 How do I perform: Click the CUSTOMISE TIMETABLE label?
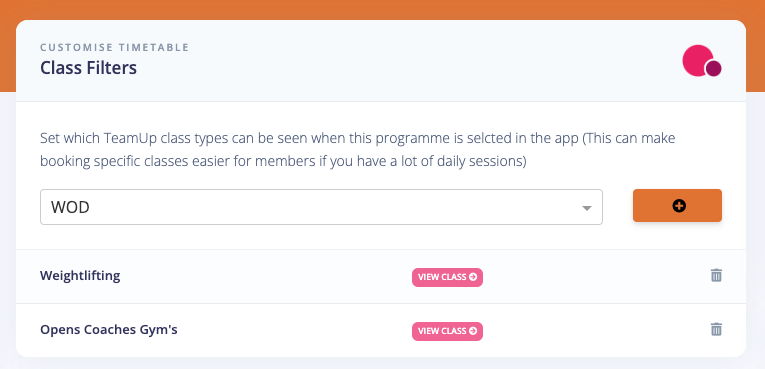pos(115,47)
